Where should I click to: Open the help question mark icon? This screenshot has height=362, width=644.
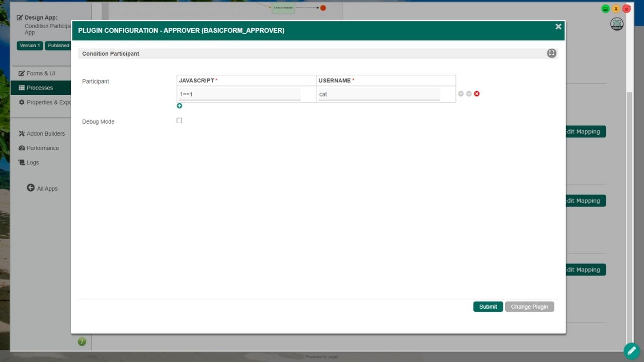tap(82, 342)
